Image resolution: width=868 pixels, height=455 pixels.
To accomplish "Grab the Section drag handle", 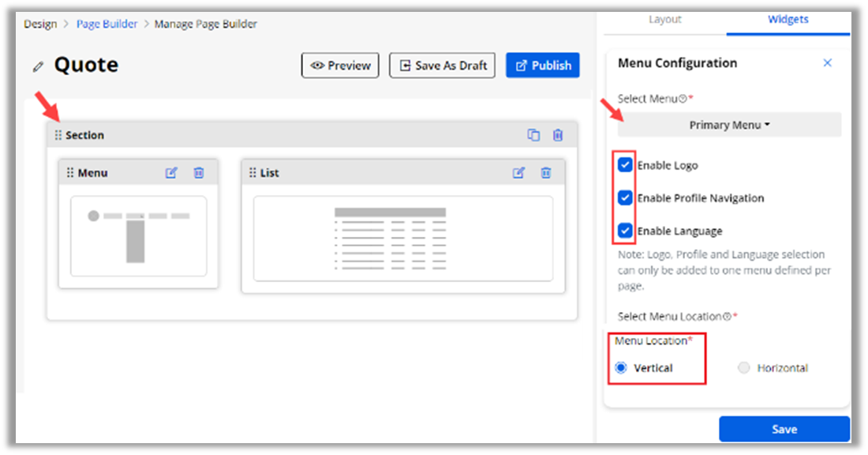I will [x=58, y=135].
